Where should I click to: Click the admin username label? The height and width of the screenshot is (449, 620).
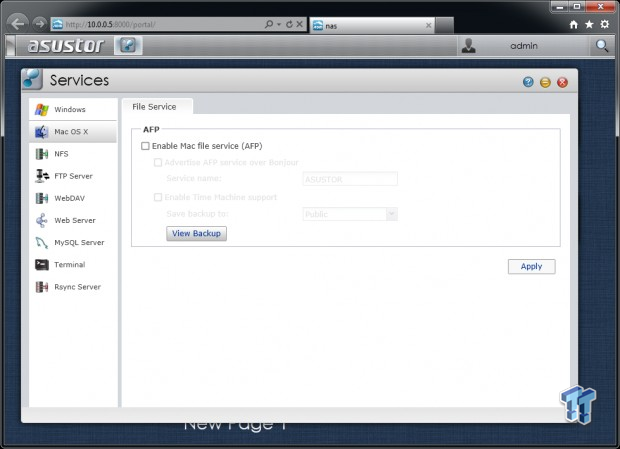click(x=524, y=46)
